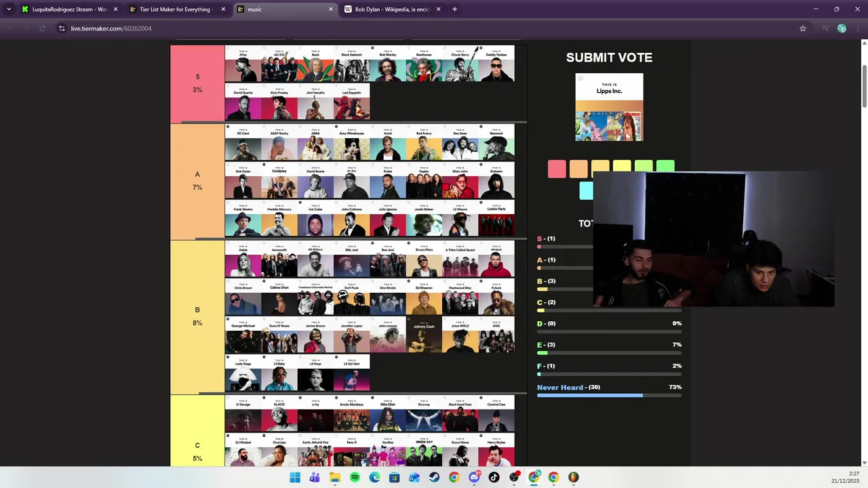
Task: Click the address bar URL
Action: [x=111, y=28]
